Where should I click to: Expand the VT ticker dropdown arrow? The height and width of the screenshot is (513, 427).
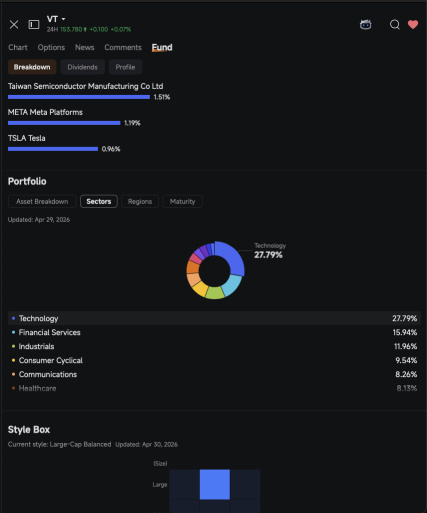tap(63, 19)
